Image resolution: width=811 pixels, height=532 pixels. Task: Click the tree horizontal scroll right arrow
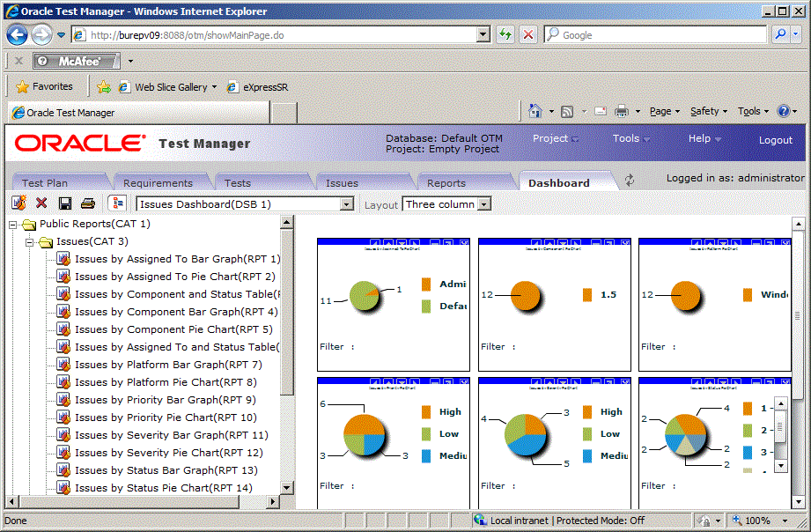click(274, 501)
